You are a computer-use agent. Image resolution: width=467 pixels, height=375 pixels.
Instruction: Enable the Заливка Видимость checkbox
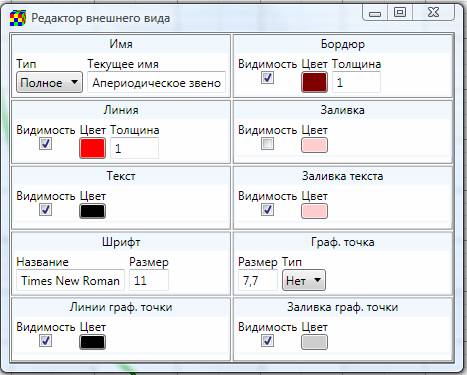tap(267, 144)
